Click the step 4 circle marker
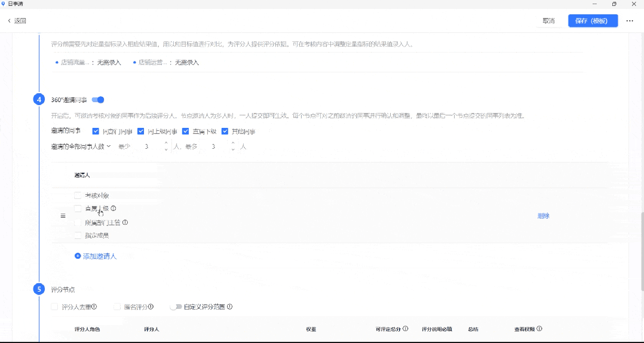Screen dimensions: 644x343 click(x=39, y=99)
